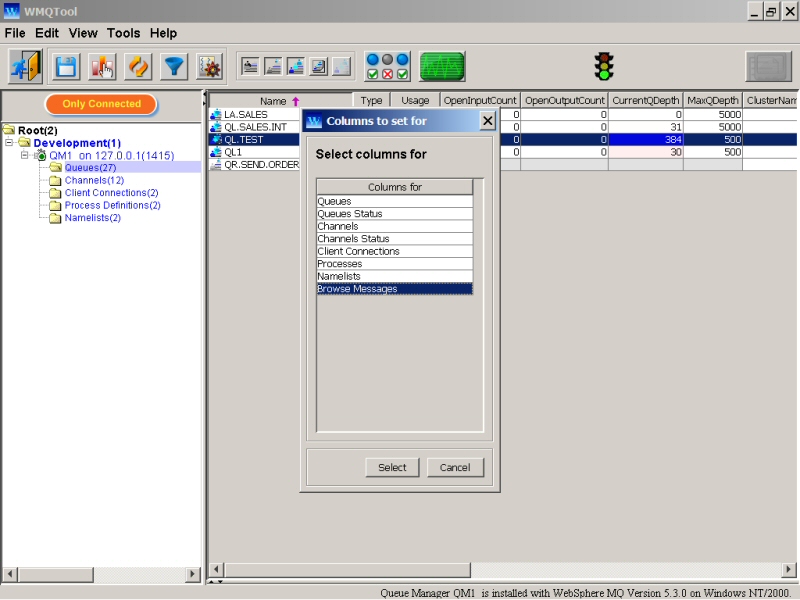The width and height of the screenshot is (800, 600).
Task: Select Namelists(2) folder in tree
Action: (92, 218)
